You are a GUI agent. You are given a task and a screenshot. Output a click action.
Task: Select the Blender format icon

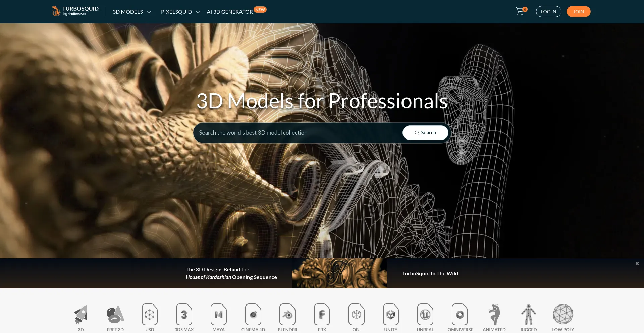point(287,315)
